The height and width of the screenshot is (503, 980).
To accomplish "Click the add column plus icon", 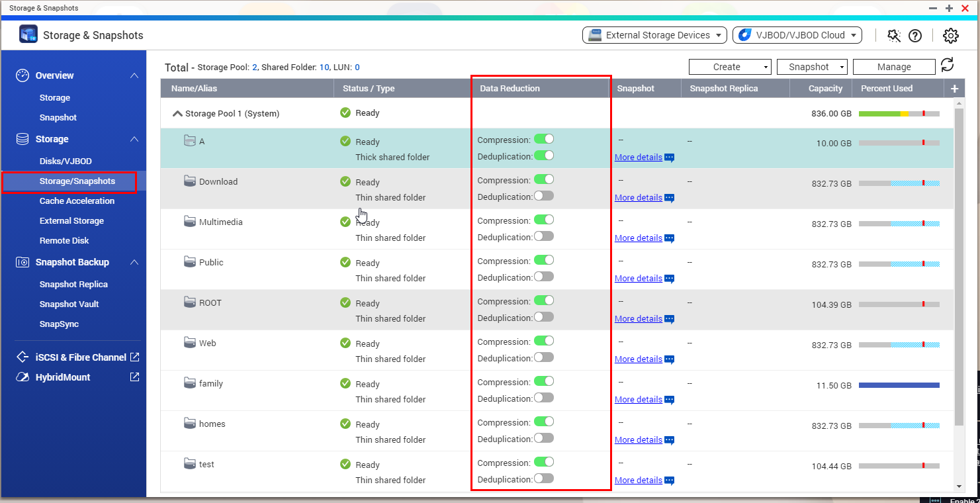I will [x=954, y=89].
